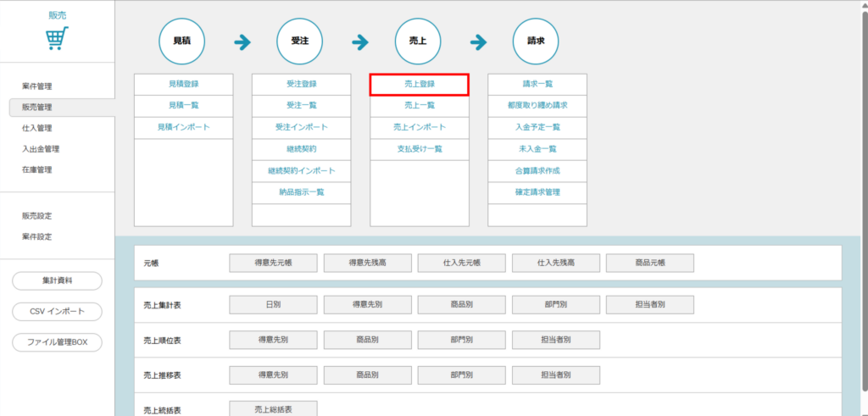
Task: Open the ファイル管理BOX button
Action: click(57, 343)
